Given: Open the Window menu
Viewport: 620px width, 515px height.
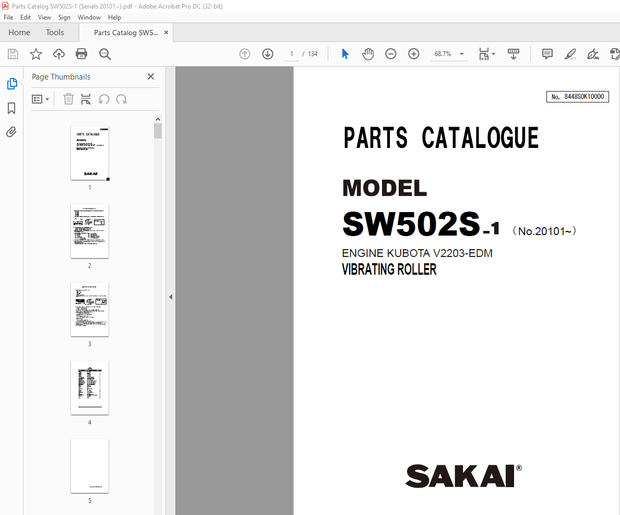Looking at the screenshot, I should 89,17.
